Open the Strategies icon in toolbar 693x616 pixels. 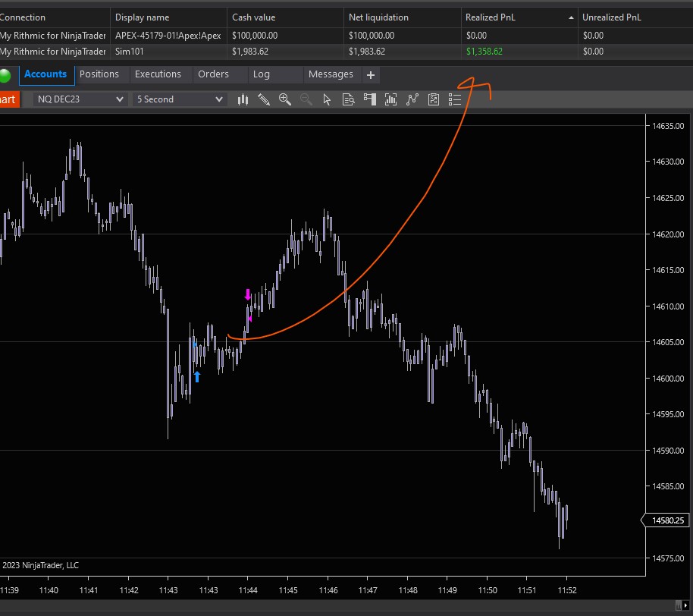[x=412, y=99]
